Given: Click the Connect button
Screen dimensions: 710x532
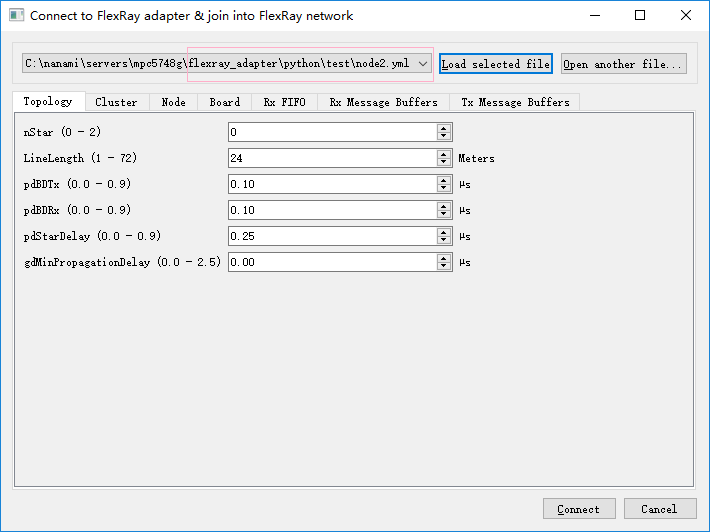Looking at the screenshot, I should [x=579, y=509].
